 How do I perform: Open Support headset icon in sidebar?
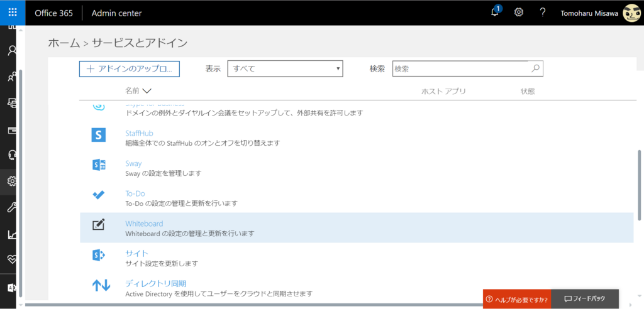coord(13,154)
